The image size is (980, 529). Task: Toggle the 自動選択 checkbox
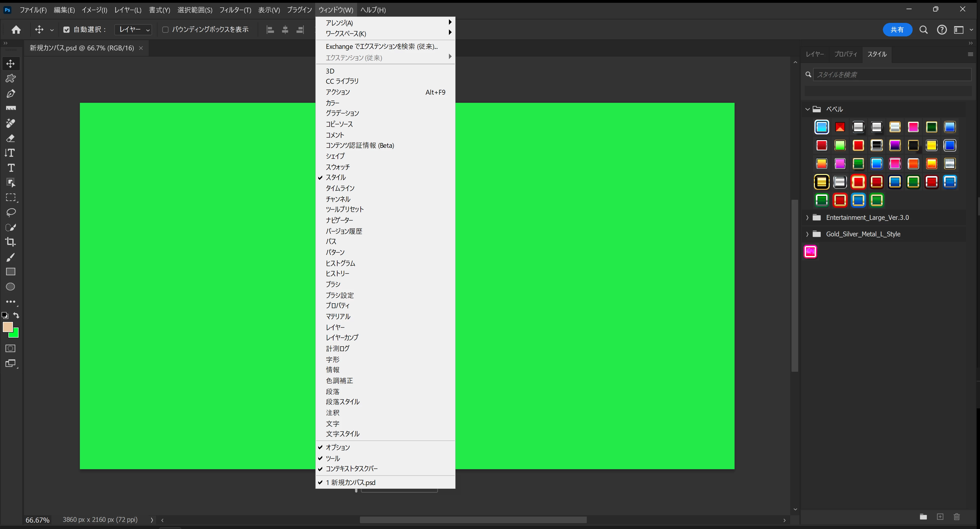tap(67, 30)
